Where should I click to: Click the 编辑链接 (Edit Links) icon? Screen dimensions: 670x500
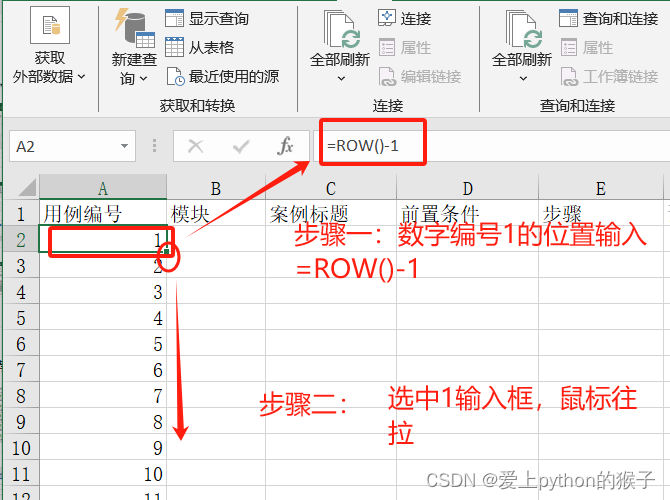387,76
